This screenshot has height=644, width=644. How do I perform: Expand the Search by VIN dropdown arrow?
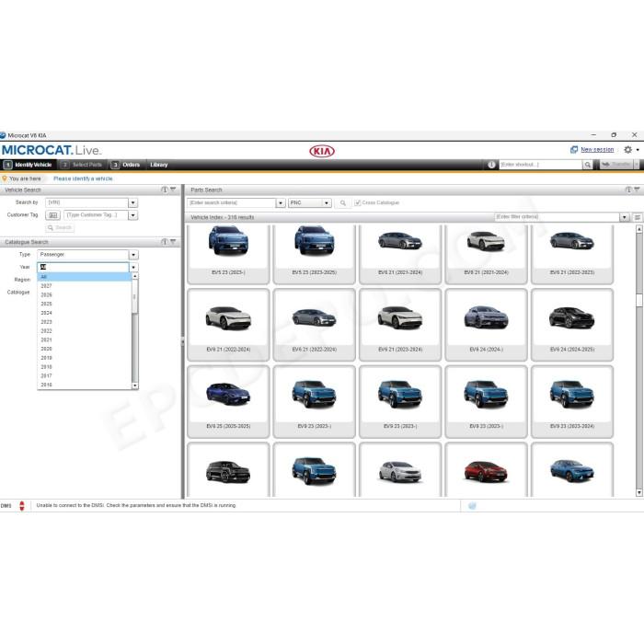pyautogui.click(x=133, y=203)
